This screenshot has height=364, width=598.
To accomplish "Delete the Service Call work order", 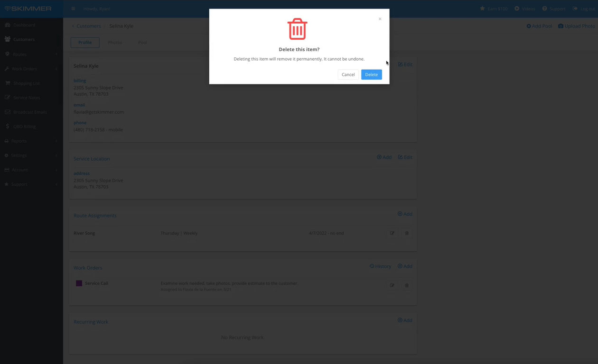I will (x=407, y=285).
